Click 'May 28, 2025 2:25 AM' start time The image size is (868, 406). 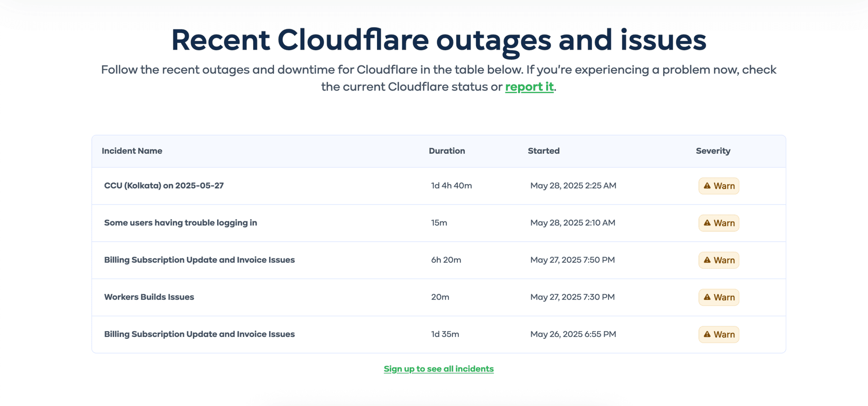click(x=573, y=186)
